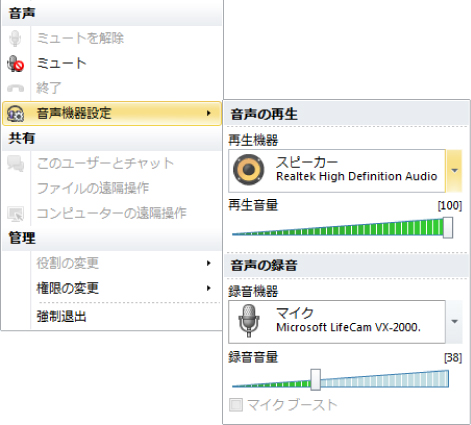Open the recording device dropdown arrow
Screen dimensions: 471x425
[454, 322]
